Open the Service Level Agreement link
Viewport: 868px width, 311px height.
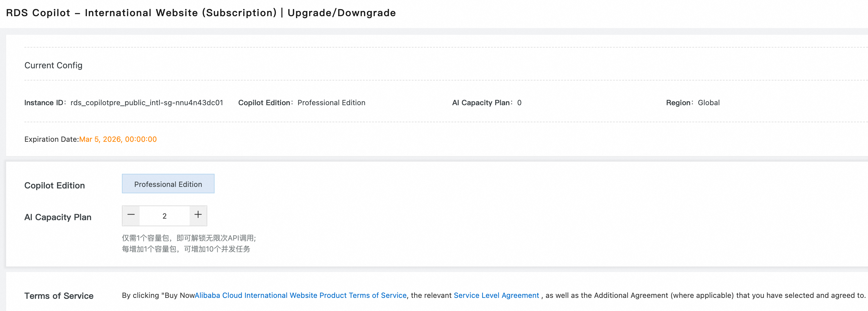point(496,295)
